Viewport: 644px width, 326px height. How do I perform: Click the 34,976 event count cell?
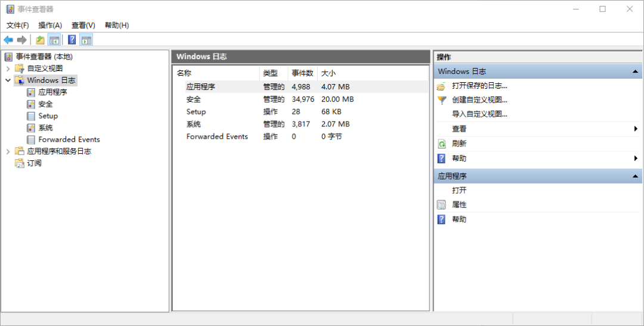click(303, 100)
